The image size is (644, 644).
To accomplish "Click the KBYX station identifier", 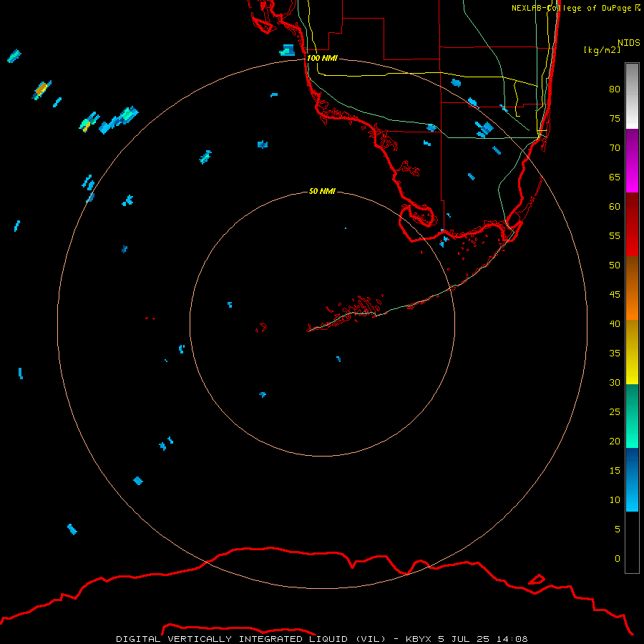I will click(419, 639).
